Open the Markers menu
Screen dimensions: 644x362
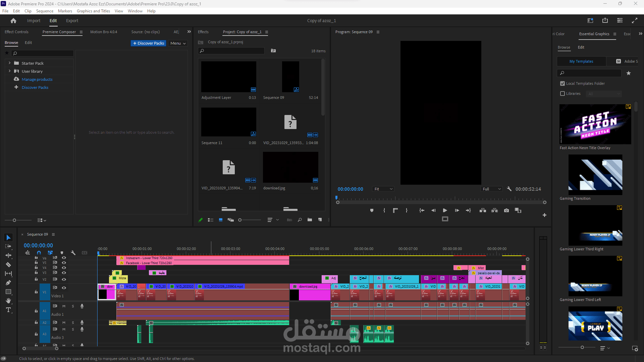(65, 11)
